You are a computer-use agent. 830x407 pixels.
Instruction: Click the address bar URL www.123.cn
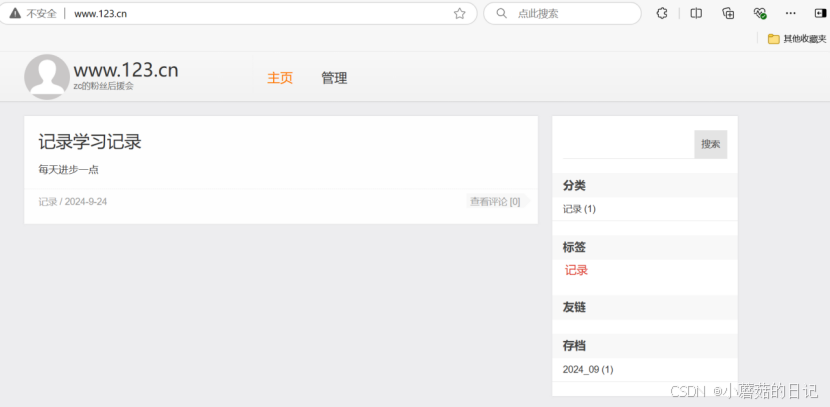[101, 14]
